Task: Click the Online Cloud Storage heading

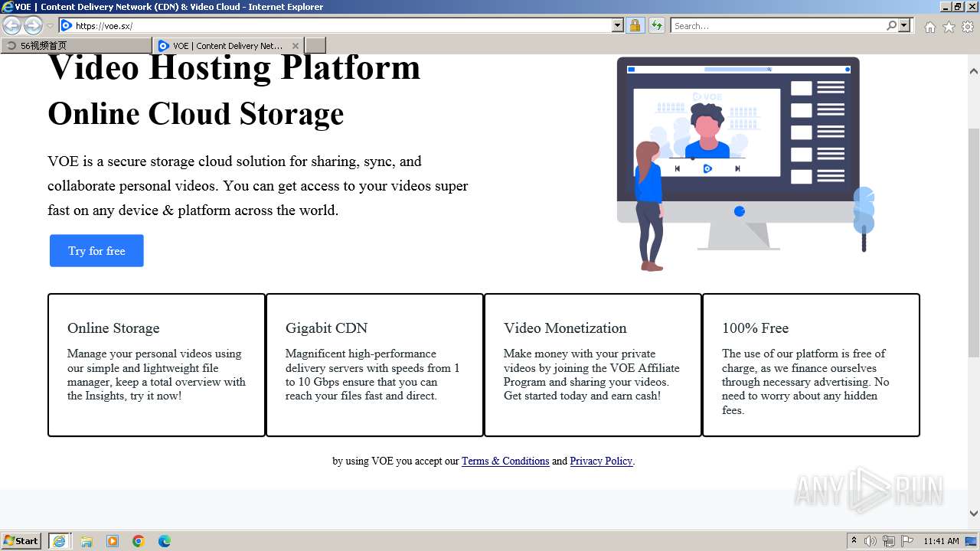Action: (195, 114)
